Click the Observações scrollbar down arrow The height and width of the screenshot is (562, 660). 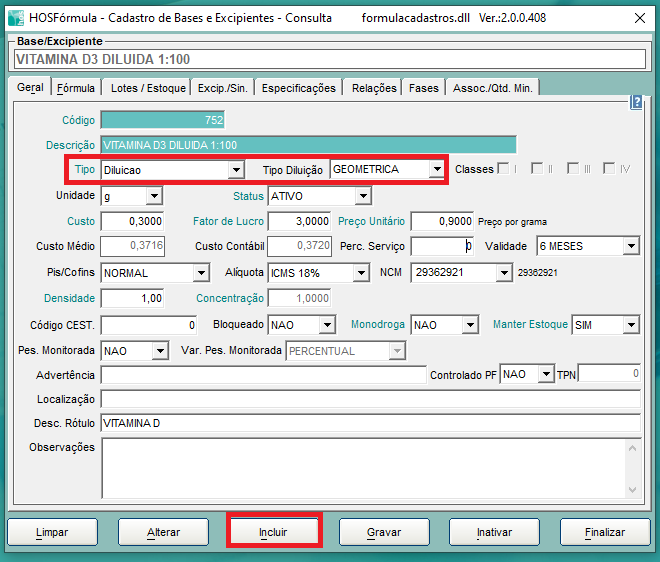pos(632,489)
